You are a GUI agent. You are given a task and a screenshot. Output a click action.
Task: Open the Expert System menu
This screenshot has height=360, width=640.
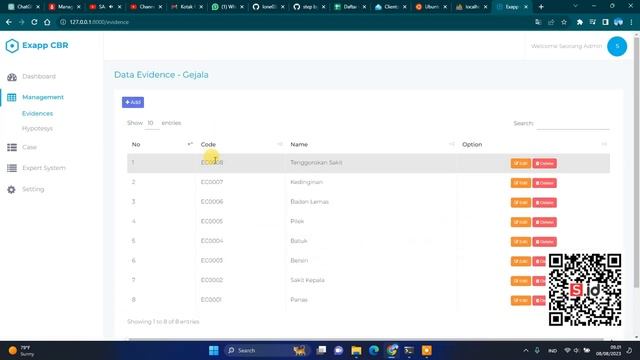tap(44, 168)
